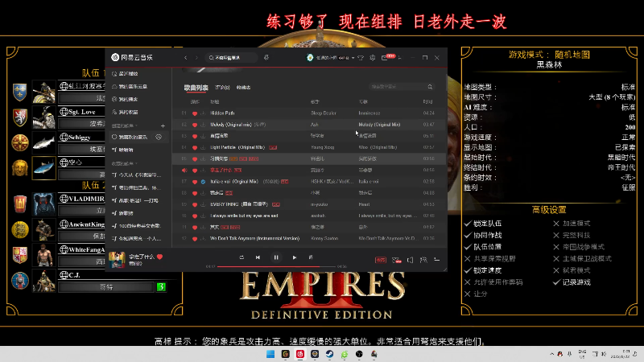
Task: Switch to the 收藏者 tab
Action: [x=244, y=88]
